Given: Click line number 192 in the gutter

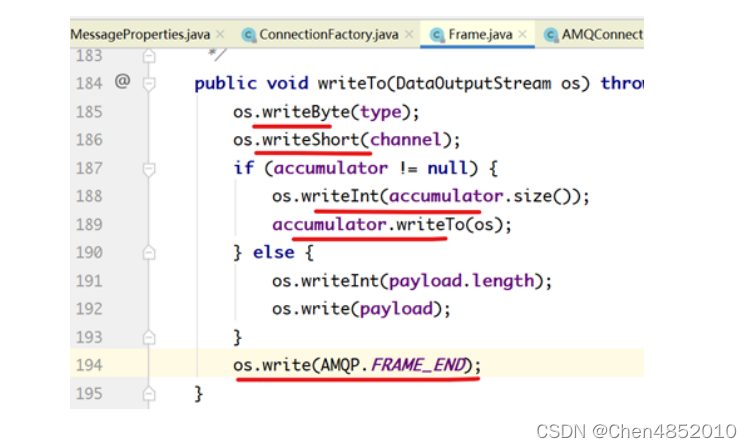Looking at the screenshot, I should (x=89, y=309).
